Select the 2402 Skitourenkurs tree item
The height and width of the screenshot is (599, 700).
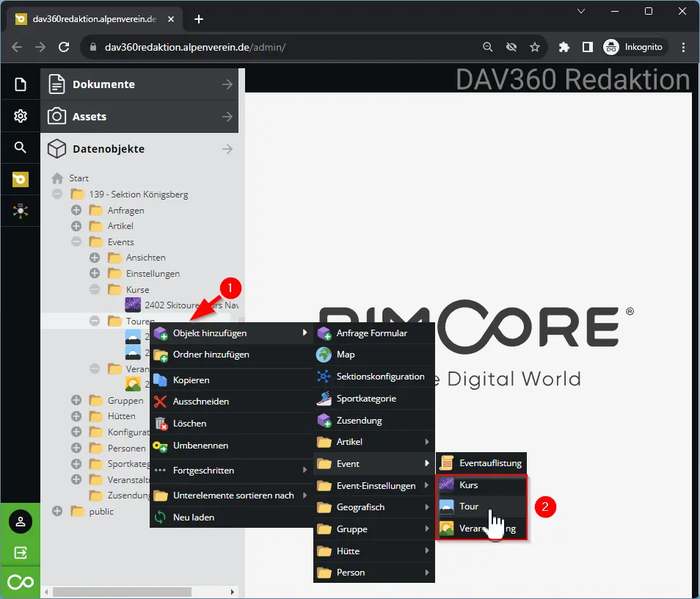tap(183, 305)
